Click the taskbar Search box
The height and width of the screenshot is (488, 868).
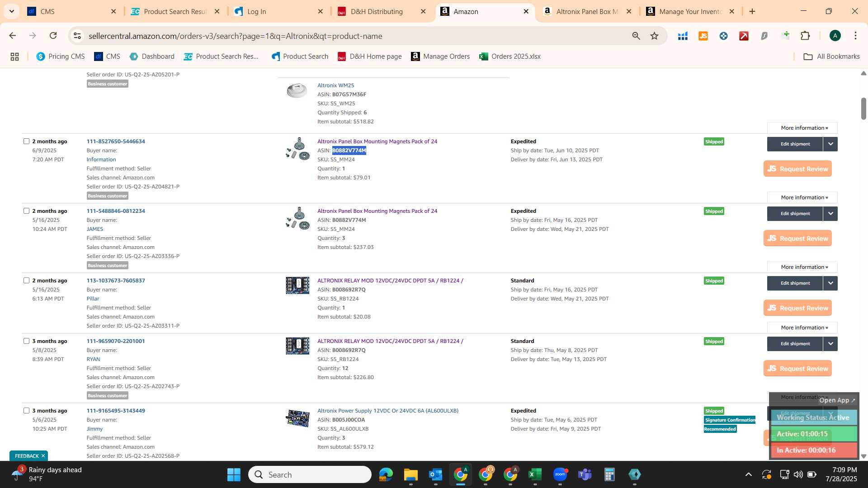tap(310, 474)
